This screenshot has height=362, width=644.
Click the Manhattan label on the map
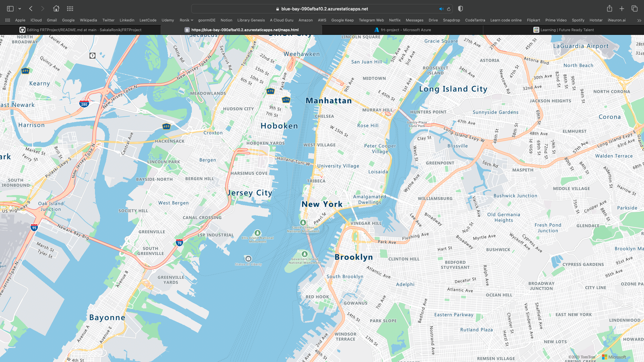click(x=329, y=101)
